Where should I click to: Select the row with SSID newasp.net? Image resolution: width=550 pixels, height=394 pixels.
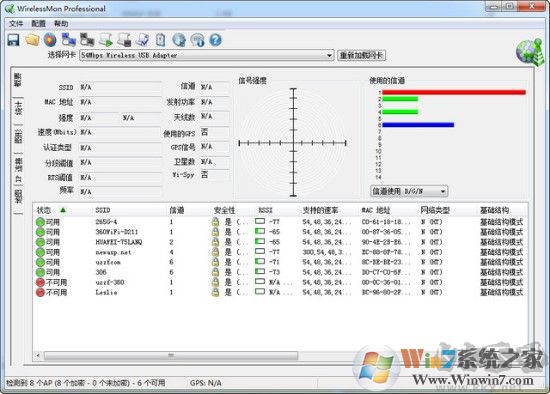pyautogui.click(x=280, y=252)
